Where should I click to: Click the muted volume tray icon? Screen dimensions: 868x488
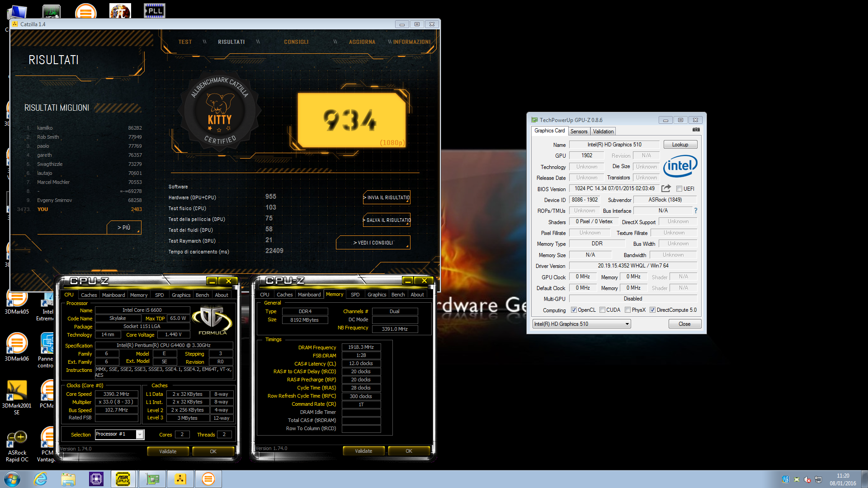point(807,479)
